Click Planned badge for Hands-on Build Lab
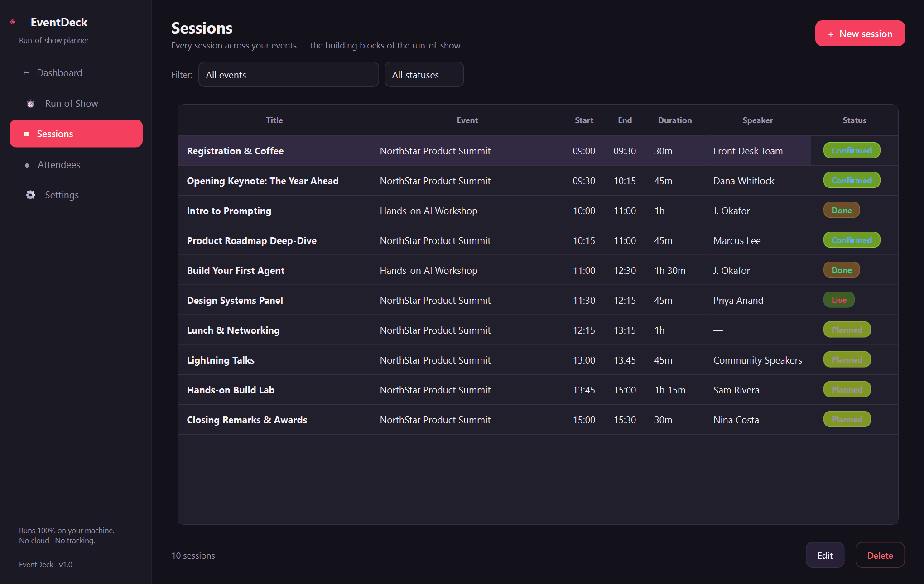Image resolution: width=924 pixels, height=584 pixels. click(847, 389)
